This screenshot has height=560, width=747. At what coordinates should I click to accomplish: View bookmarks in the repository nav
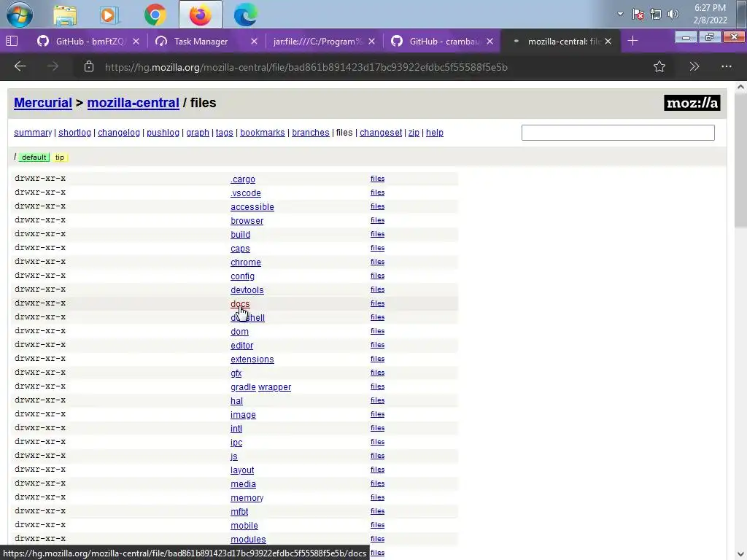263,133
